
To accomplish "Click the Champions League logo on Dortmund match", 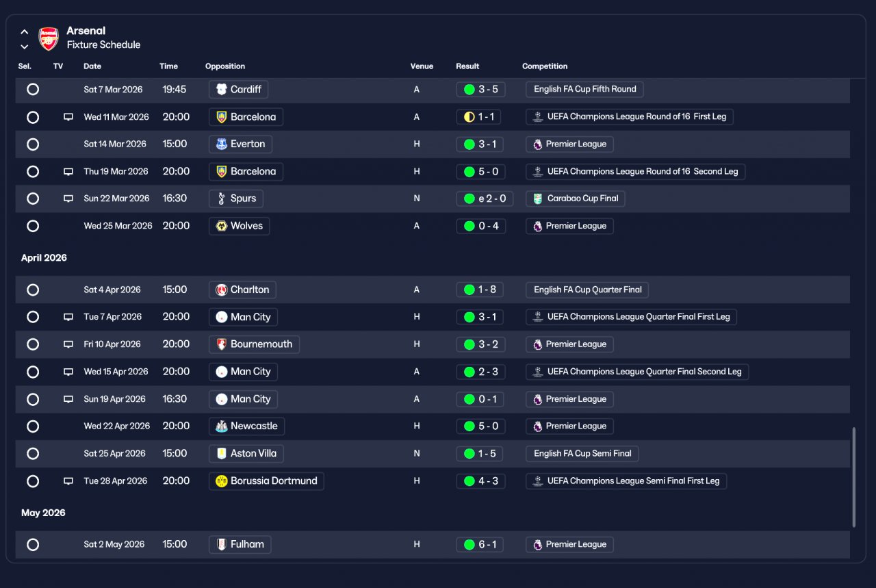I will point(539,481).
